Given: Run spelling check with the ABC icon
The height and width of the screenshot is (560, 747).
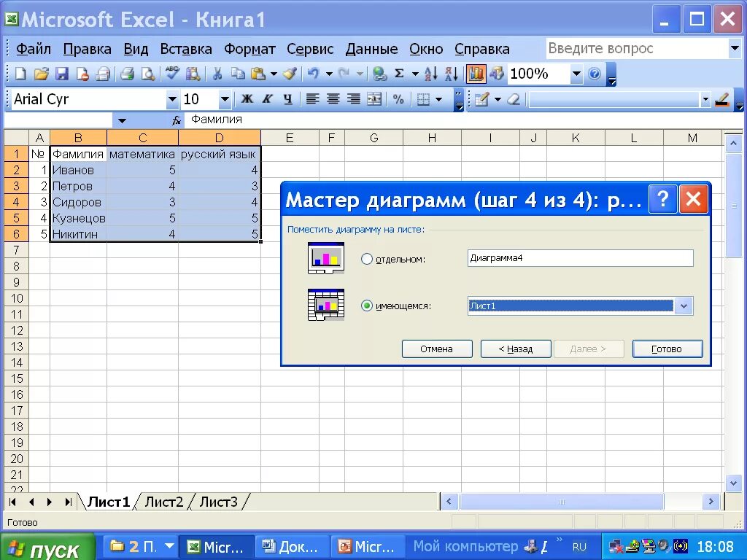Looking at the screenshot, I should [172, 74].
